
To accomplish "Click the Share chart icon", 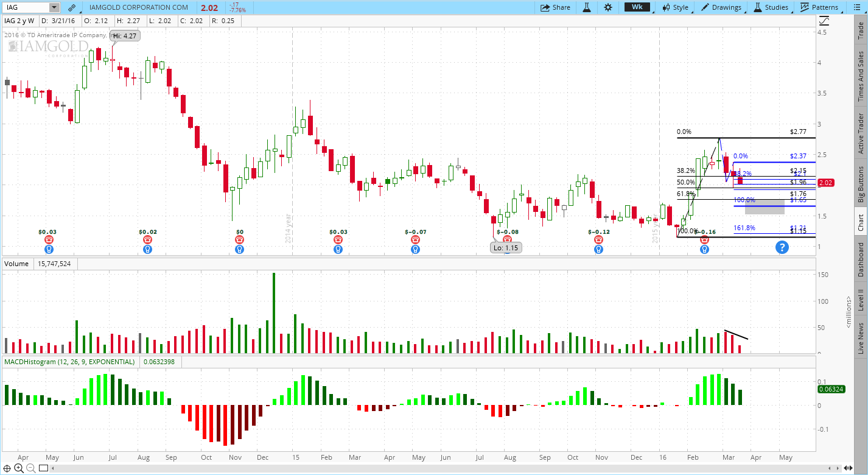I will (555, 7).
